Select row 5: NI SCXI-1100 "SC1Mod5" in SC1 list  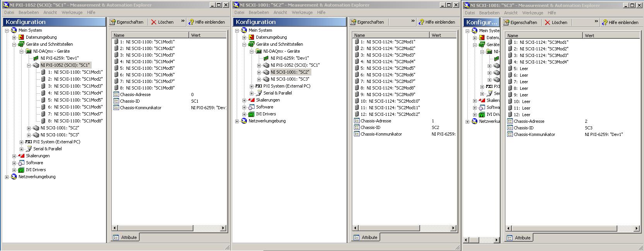click(x=147, y=68)
